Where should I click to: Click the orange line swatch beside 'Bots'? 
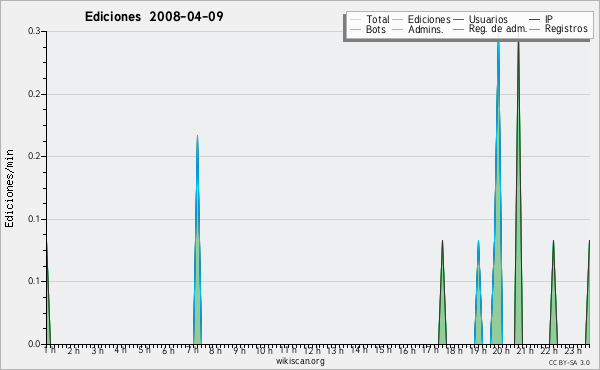(355, 29)
